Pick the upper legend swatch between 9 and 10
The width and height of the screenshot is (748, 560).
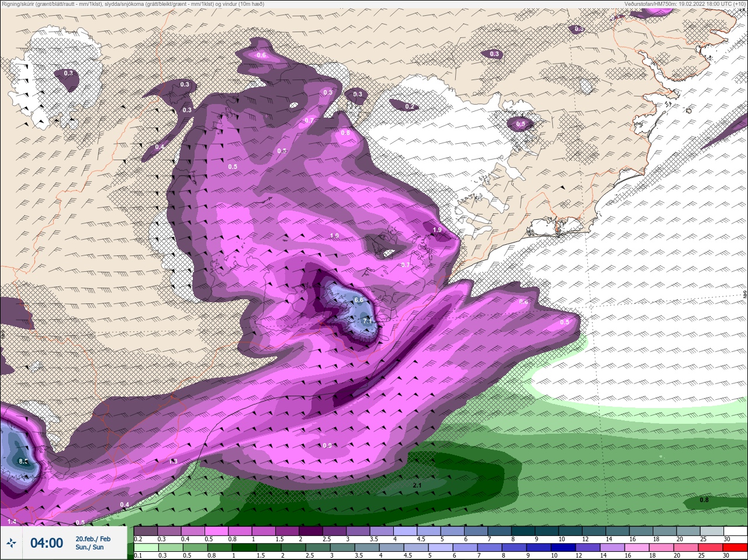tap(548, 531)
